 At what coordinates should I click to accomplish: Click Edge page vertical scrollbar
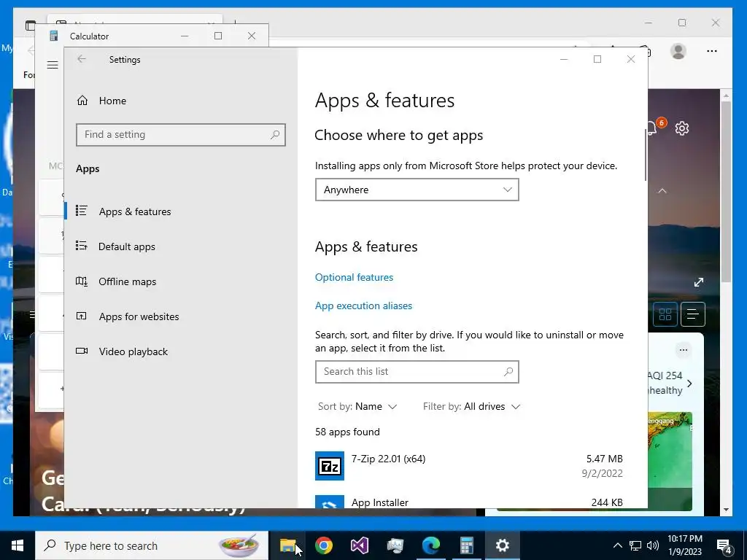click(726, 190)
